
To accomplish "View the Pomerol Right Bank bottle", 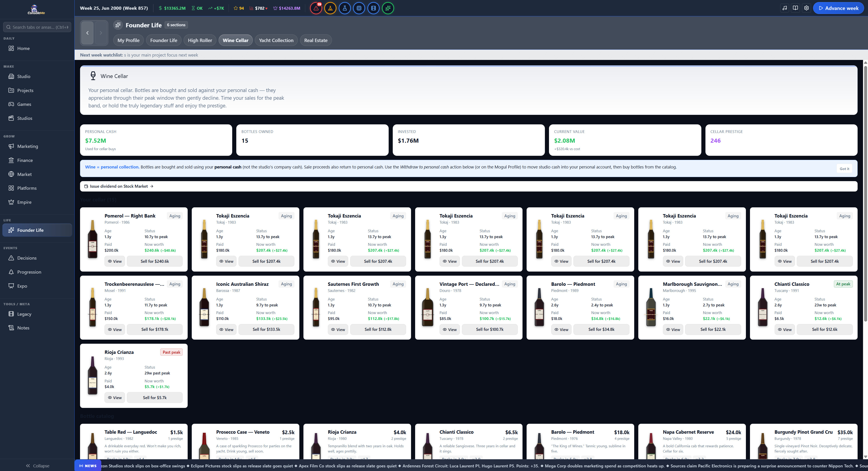I will tap(115, 261).
